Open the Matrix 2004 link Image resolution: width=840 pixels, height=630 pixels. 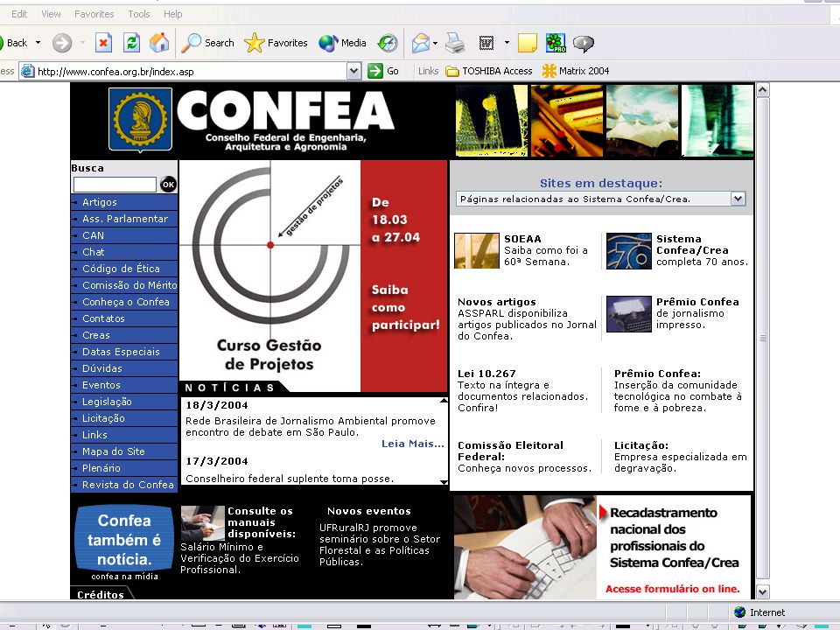pos(576,71)
